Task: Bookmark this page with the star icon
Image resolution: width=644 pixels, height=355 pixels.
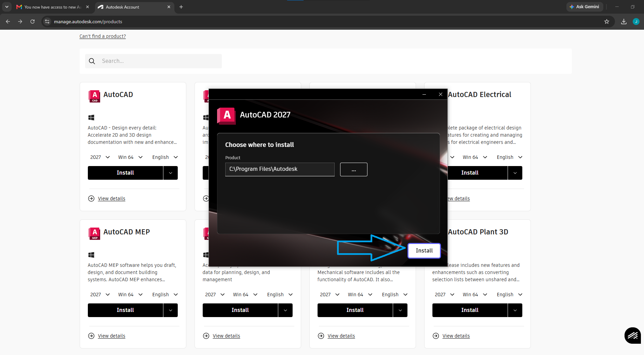Action: pos(607,22)
